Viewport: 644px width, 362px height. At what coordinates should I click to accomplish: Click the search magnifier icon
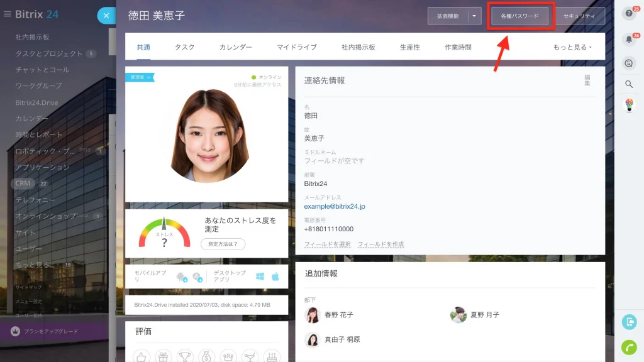tap(629, 84)
